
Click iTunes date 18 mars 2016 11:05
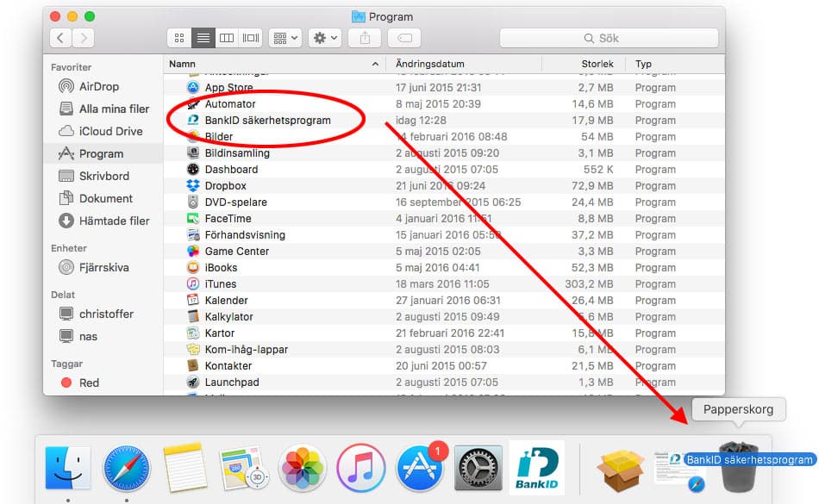tap(442, 283)
